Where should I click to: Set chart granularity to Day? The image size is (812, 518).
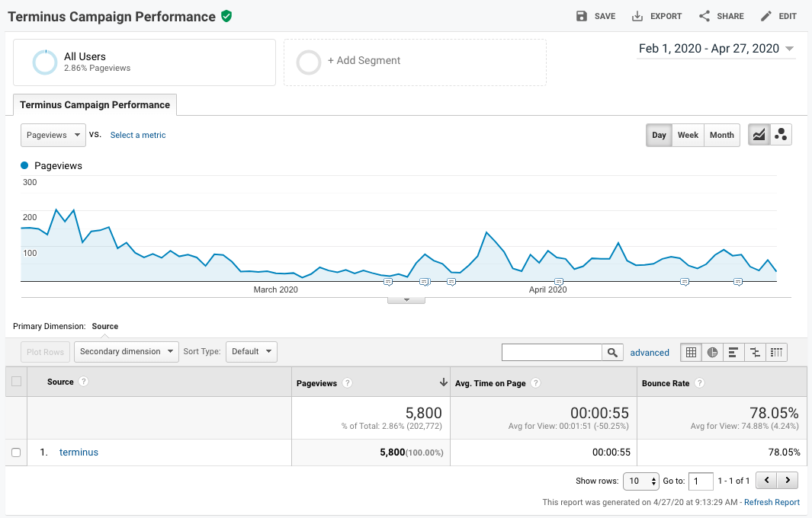coord(660,135)
